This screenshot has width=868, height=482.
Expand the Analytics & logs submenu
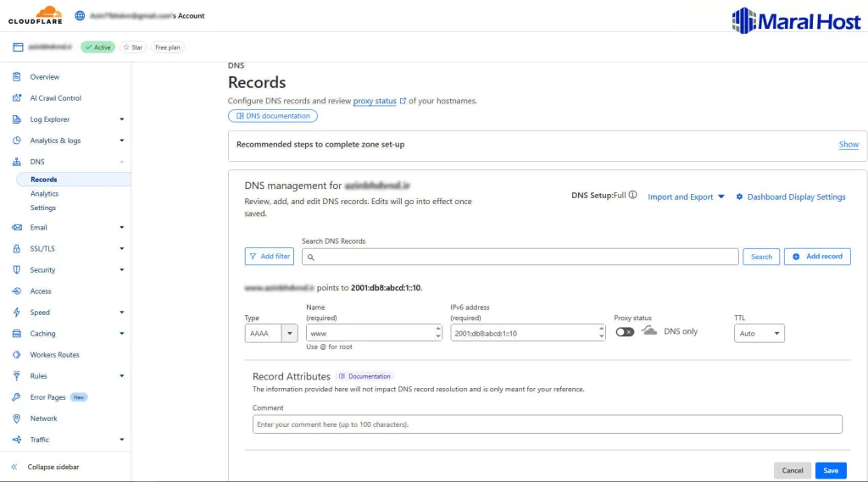pyautogui.click(x=122, y=141)
